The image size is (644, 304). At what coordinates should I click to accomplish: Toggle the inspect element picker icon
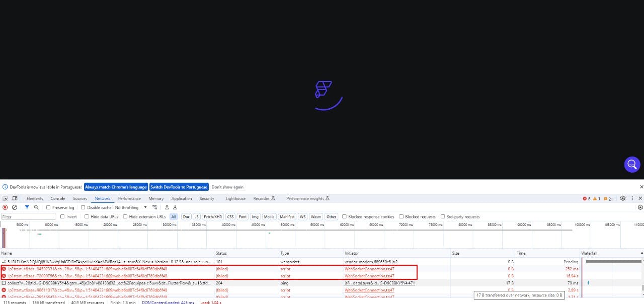[6, 198]
